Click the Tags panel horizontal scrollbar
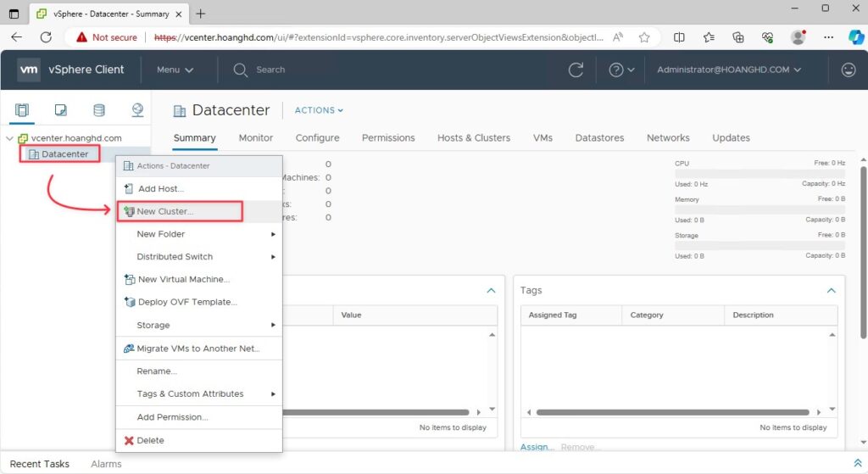This screenshot has height=474, width=868. pyautogui.click(x=672, y=413)
